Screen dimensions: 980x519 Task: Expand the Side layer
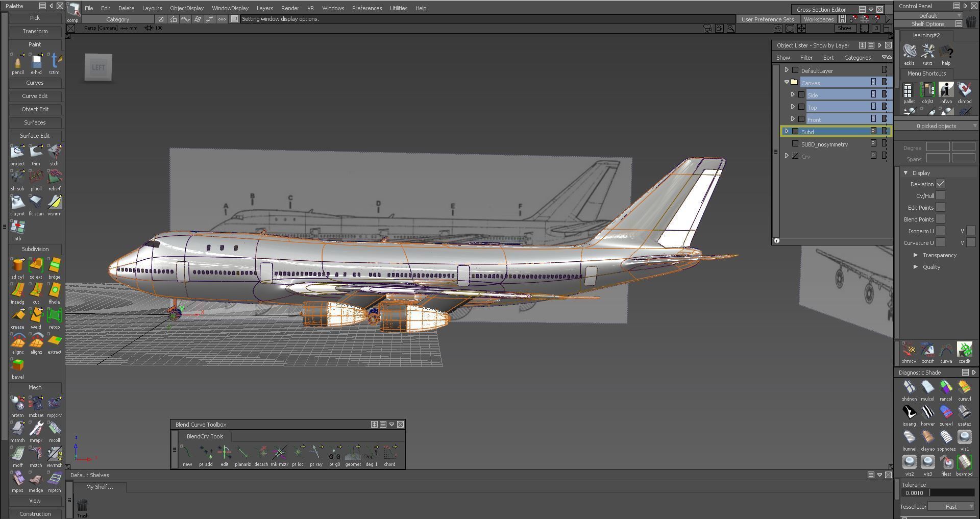[793, 94]
